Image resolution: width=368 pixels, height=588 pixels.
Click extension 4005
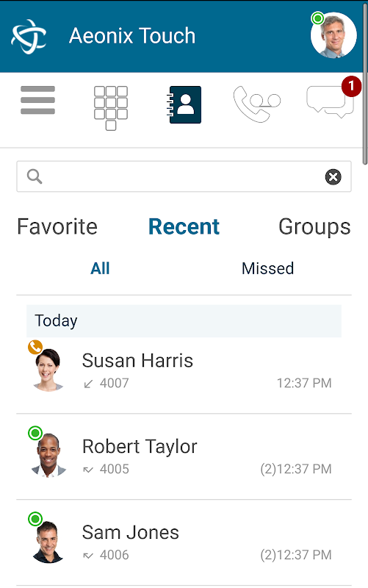pos(115,469)
